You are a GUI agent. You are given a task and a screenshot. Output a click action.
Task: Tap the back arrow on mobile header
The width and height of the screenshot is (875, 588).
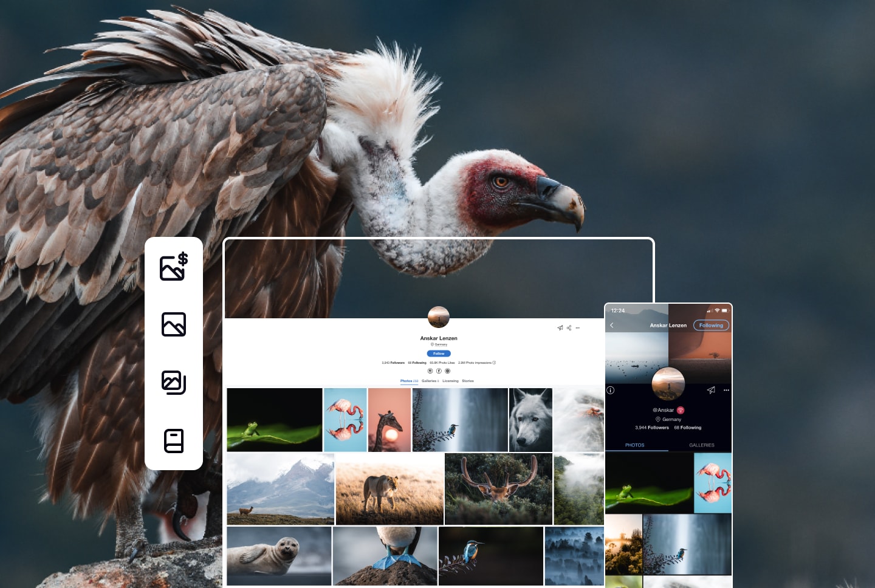[x=612, y=326]
